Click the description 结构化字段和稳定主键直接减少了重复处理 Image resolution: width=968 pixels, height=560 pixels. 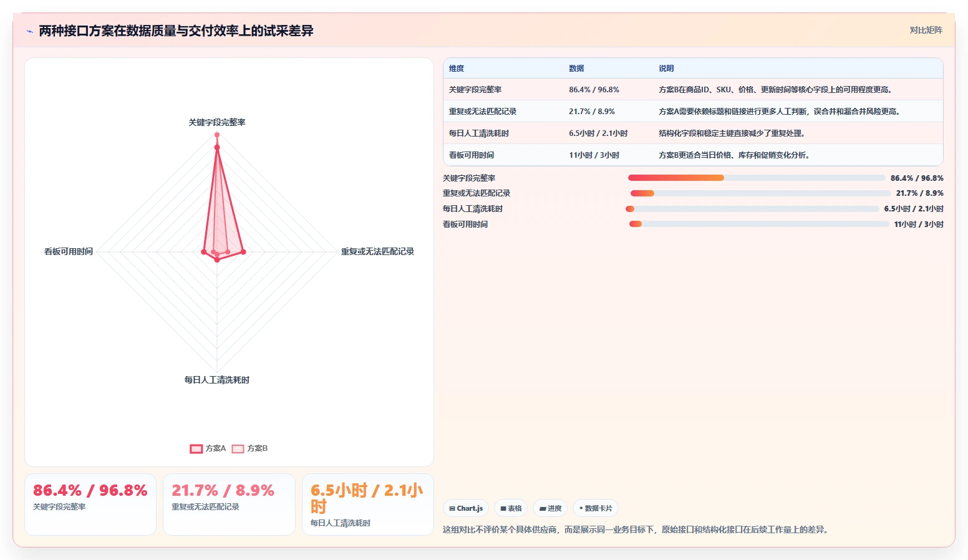coord(733,133)
